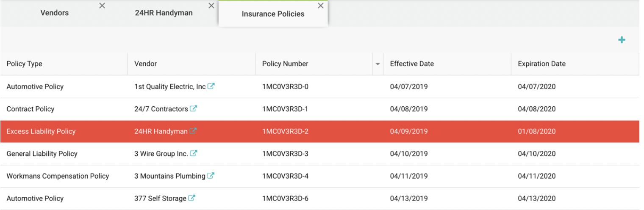Screen dimensions: 644x210
Task: Click policy number 1MC0V3R3D-6
Action: pos(285,199)
